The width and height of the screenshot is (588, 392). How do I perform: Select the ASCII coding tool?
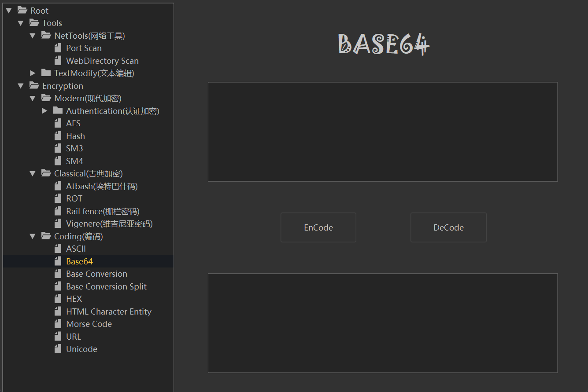point(76,249)
